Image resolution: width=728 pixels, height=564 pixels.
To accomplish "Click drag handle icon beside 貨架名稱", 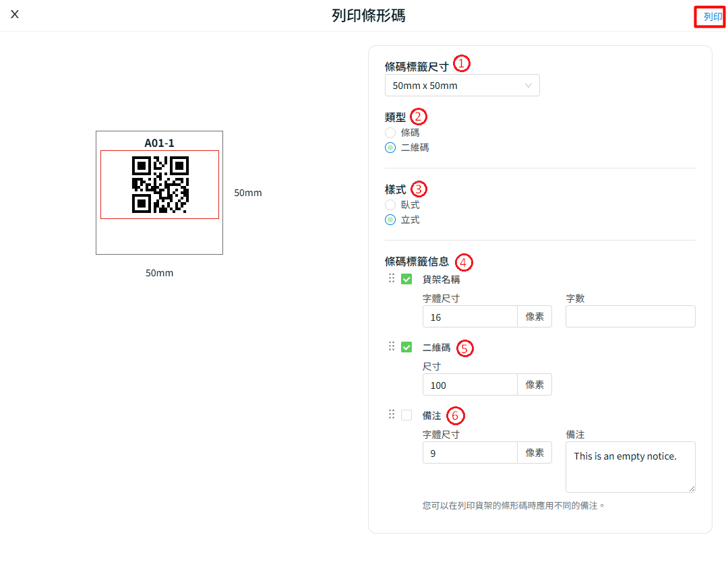I will pos(392,278).
